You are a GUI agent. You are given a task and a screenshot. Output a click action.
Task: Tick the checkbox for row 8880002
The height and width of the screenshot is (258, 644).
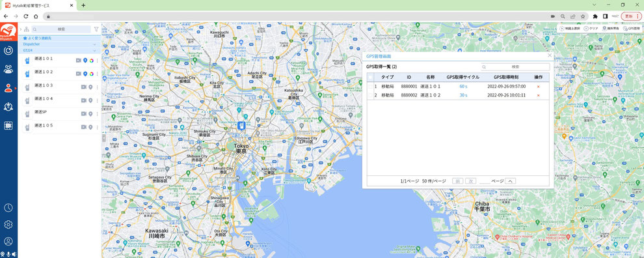371,96
